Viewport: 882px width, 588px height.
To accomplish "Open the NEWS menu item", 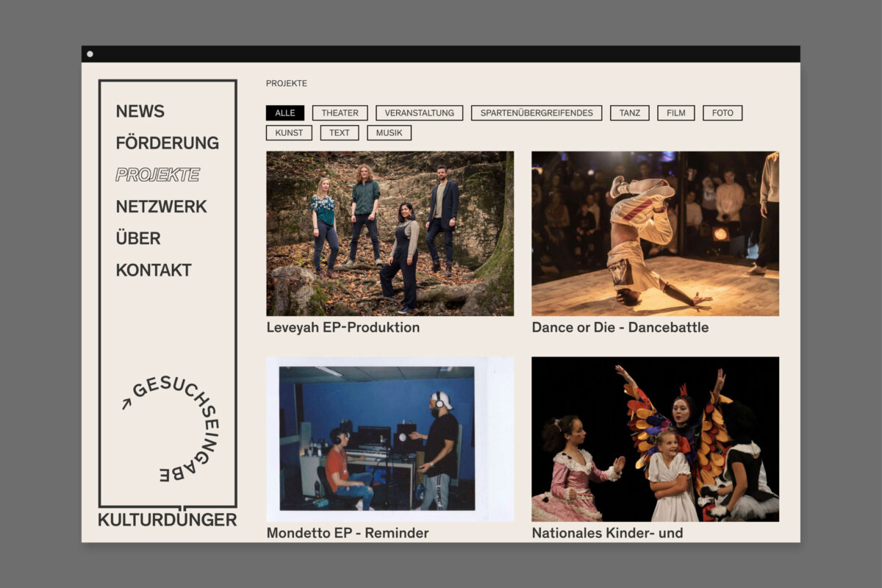I will 140,111.
